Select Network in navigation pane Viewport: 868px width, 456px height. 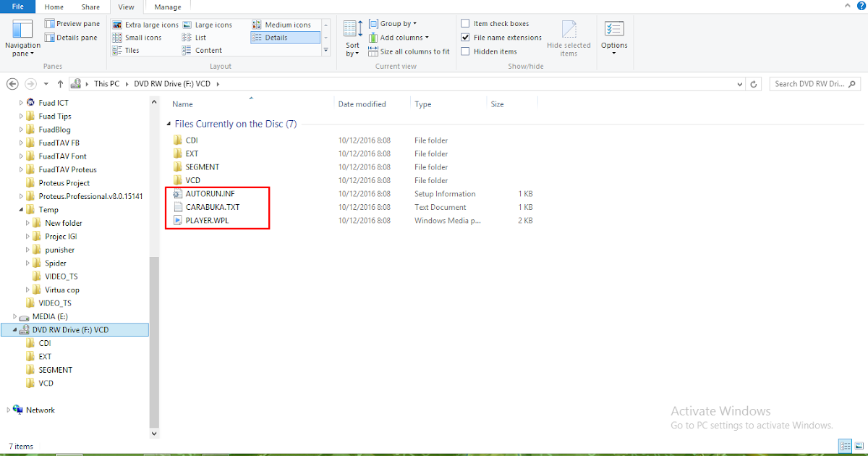pyautogui.click(x=40, y=410)
